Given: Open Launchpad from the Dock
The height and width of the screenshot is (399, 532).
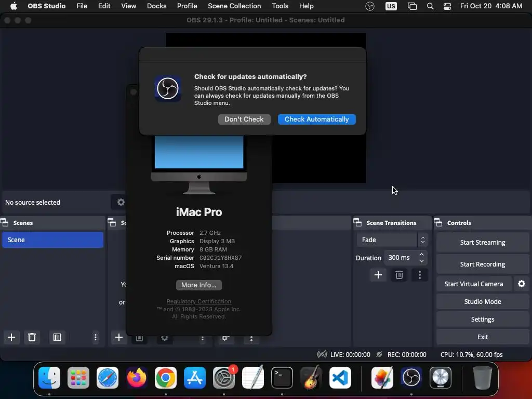Looking at the screenshot, I should (x=78, y=377).
